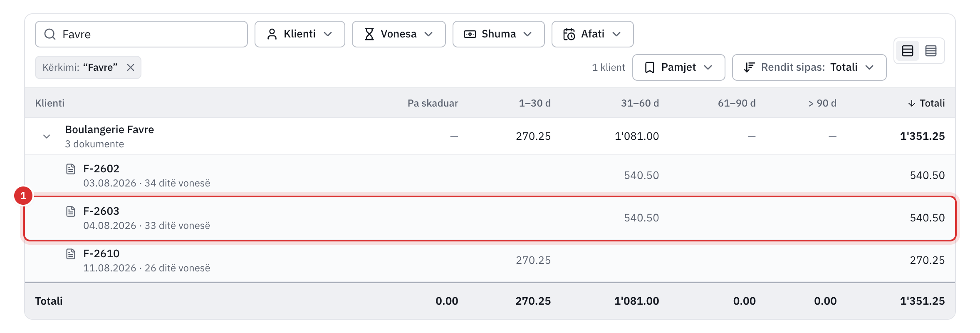
Task: Switch to comfortable row density view
Action: pos(908,51)
